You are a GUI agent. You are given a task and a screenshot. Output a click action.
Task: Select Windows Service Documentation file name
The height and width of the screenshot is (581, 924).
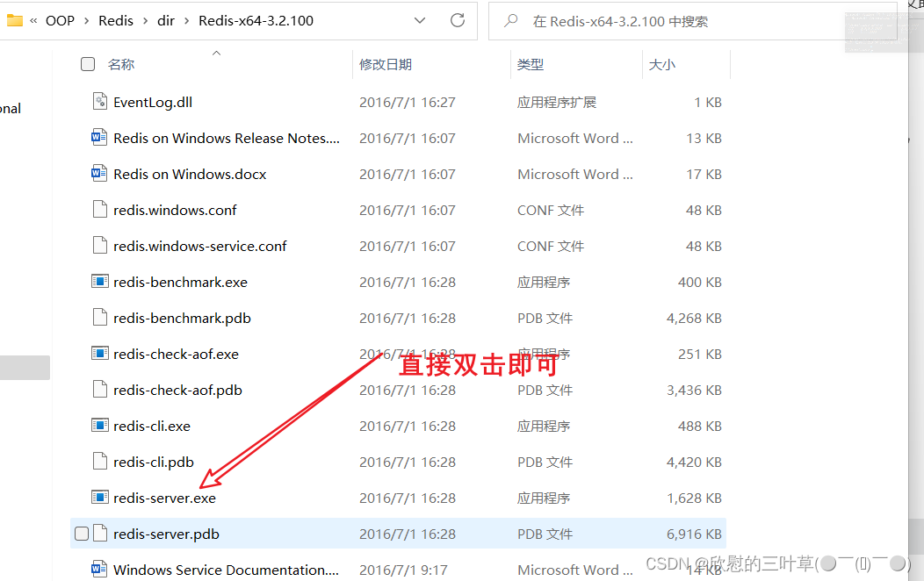227,570
